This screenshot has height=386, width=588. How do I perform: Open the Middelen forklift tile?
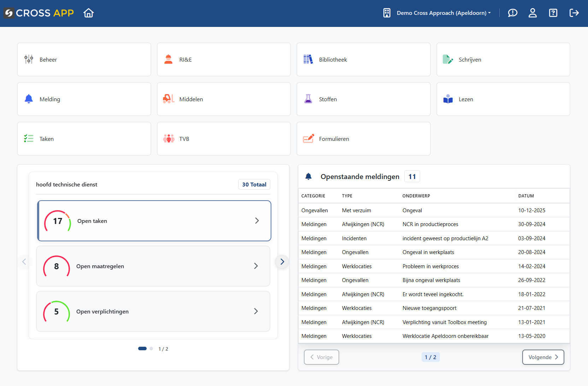[x=224, y=99]
